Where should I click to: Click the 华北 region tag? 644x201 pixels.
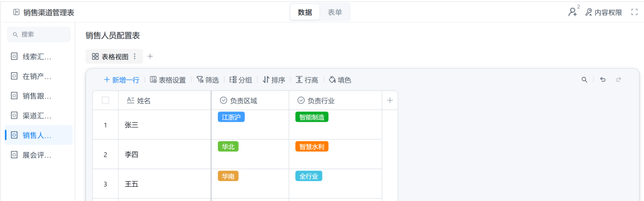click(x=228, y=147)
